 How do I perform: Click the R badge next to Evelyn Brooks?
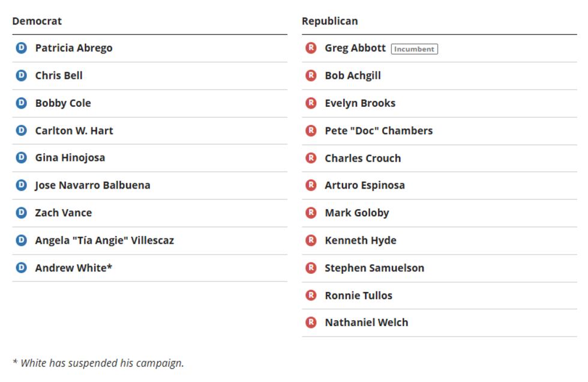point(311,103)
